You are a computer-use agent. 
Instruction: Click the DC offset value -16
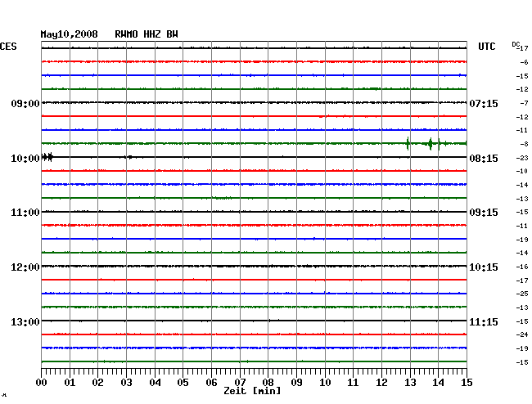522,267
